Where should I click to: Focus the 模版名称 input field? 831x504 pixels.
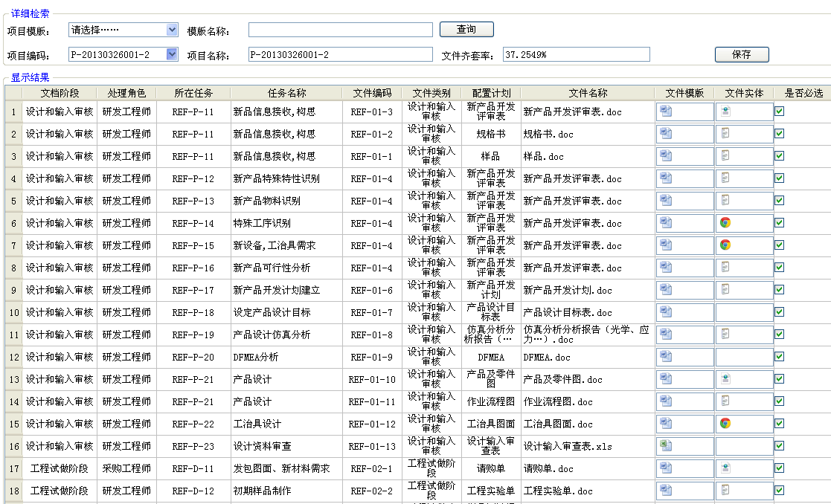pos(341,30)
